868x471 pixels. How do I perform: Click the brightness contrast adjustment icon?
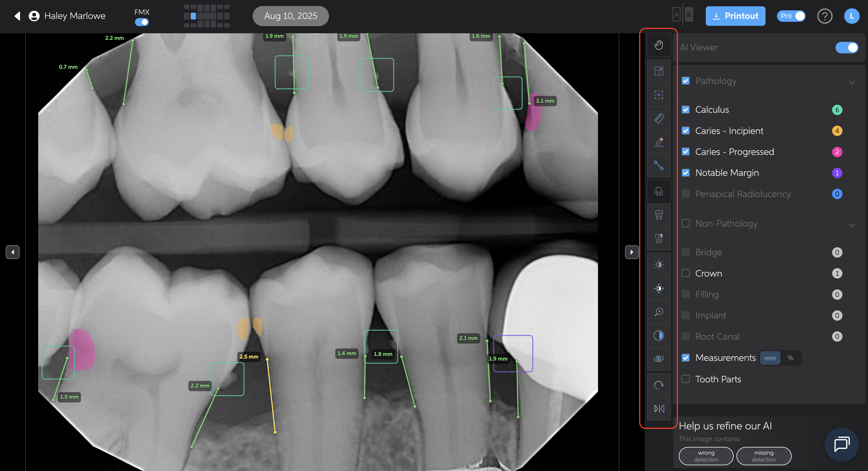point(659,265)
